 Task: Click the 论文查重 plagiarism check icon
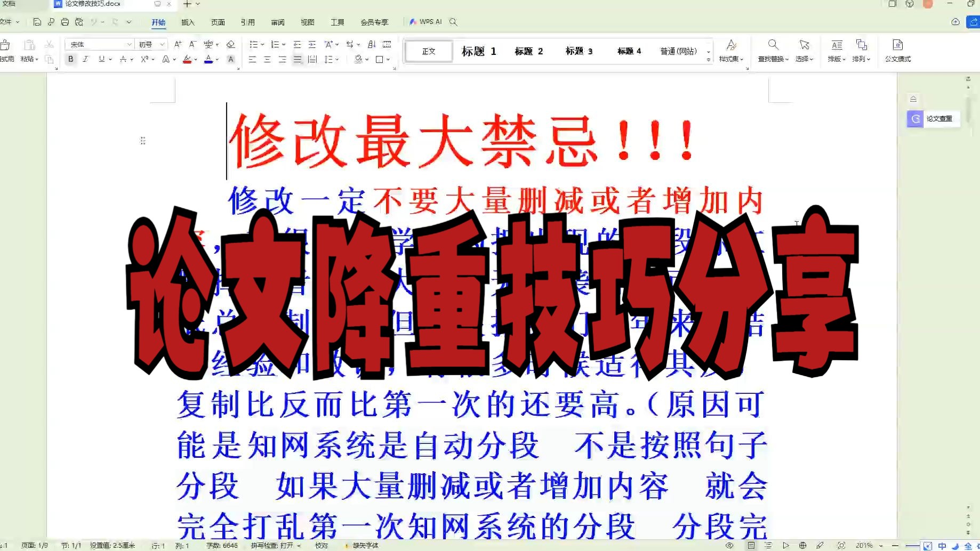click(x=915, y=119)
